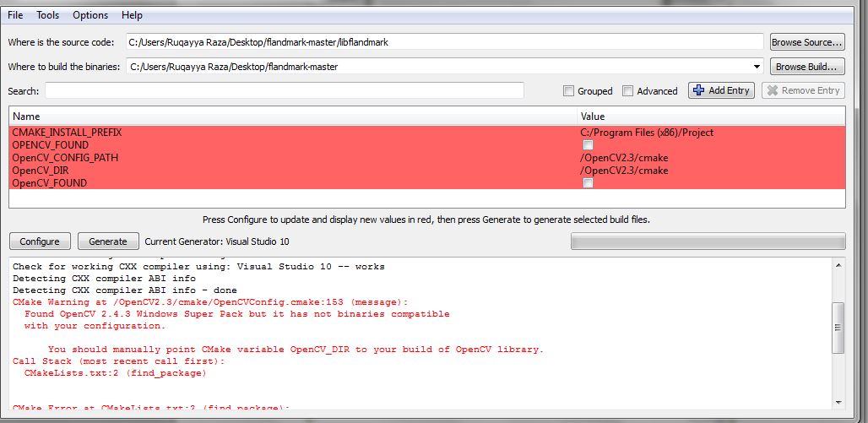This screenshot has width=868, height=423.
Task: Open the File menu
Action: click(x=15, y=15)
